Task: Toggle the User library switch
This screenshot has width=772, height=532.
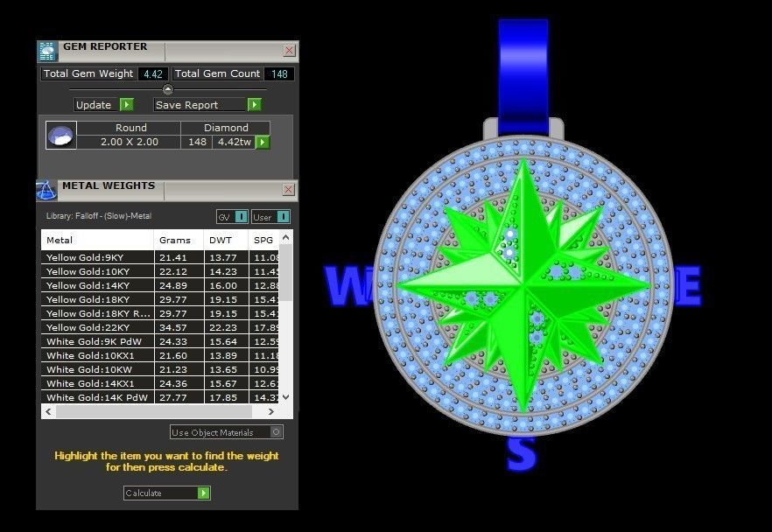Action: click(284, 216)
